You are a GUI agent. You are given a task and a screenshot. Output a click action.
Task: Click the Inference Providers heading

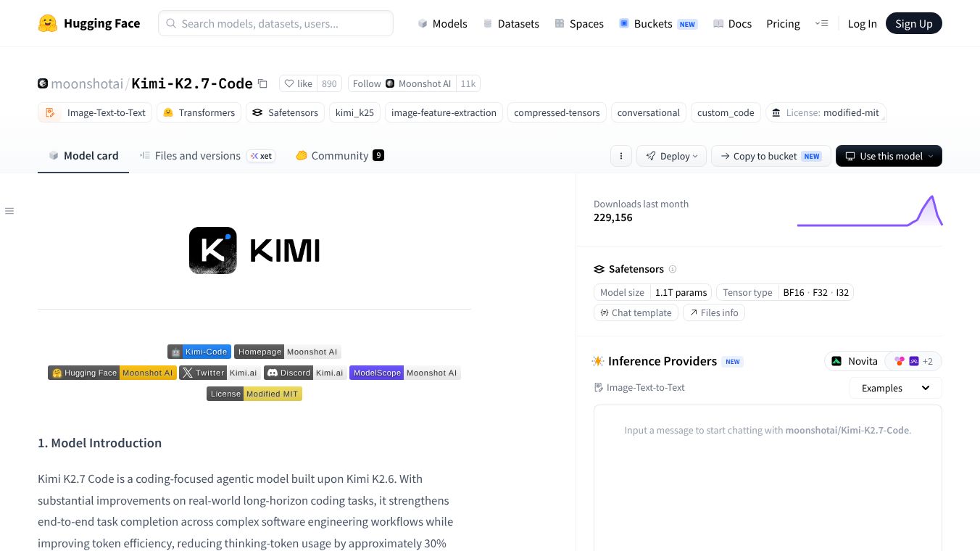pos(663,361)
